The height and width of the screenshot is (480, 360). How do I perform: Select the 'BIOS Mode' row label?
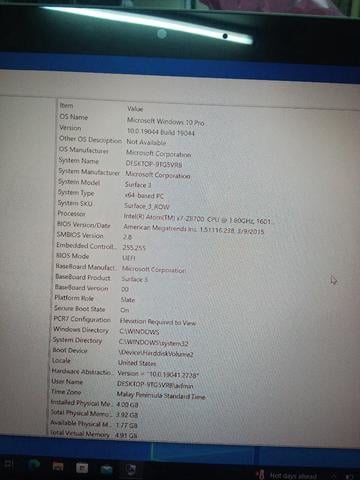pyautogui.click(x=73, y=256)
